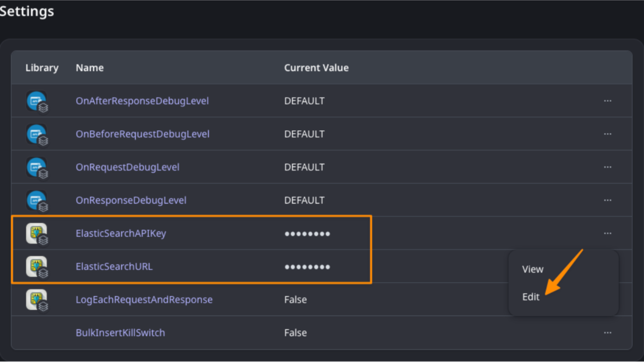Click the DEFAULT value of OnResponseDebugLevel

pyautogui.click(x=304, y=200)
